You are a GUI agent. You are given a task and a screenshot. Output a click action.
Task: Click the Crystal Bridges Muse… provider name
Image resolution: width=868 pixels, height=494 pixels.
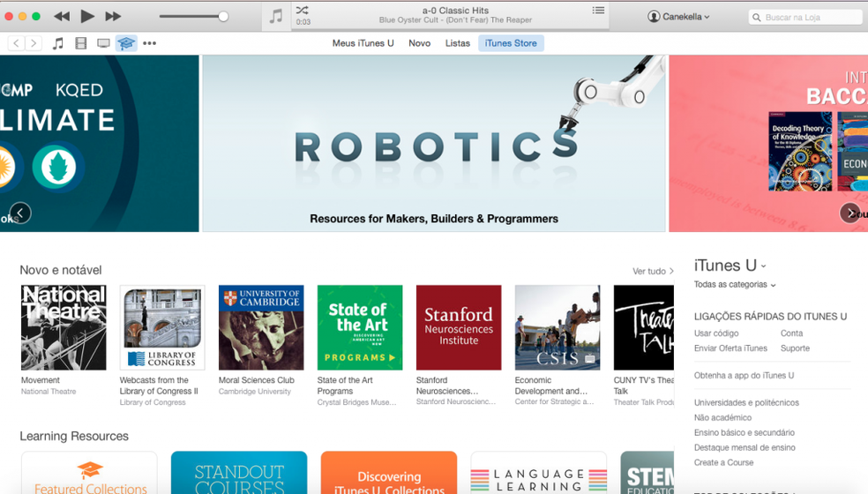357,402
